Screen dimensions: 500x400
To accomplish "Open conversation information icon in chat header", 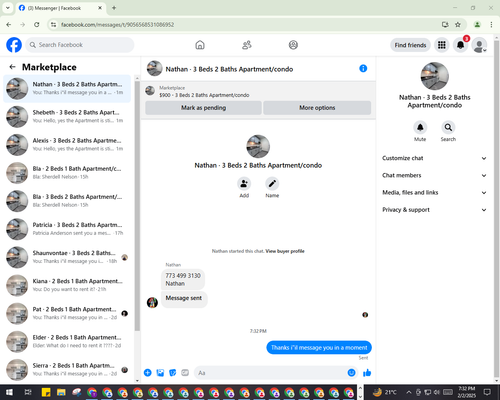I will click(363, 68).
